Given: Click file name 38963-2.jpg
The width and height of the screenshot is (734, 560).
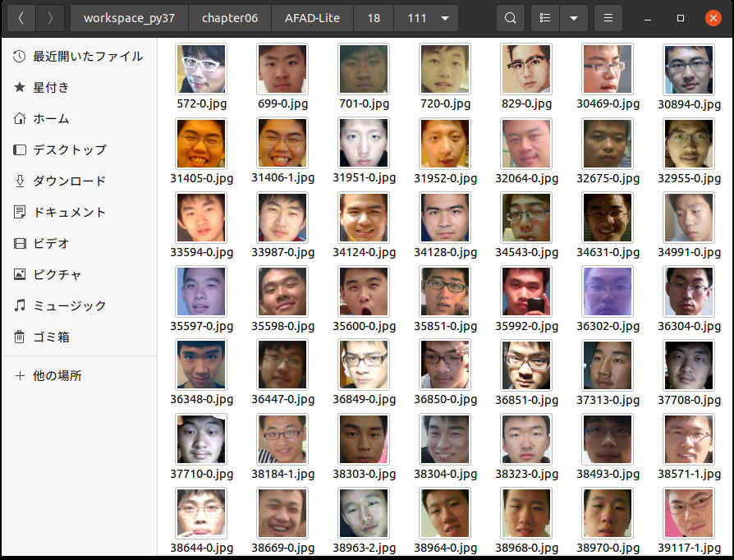Looking at the screenshot, I should click(364, 548).
